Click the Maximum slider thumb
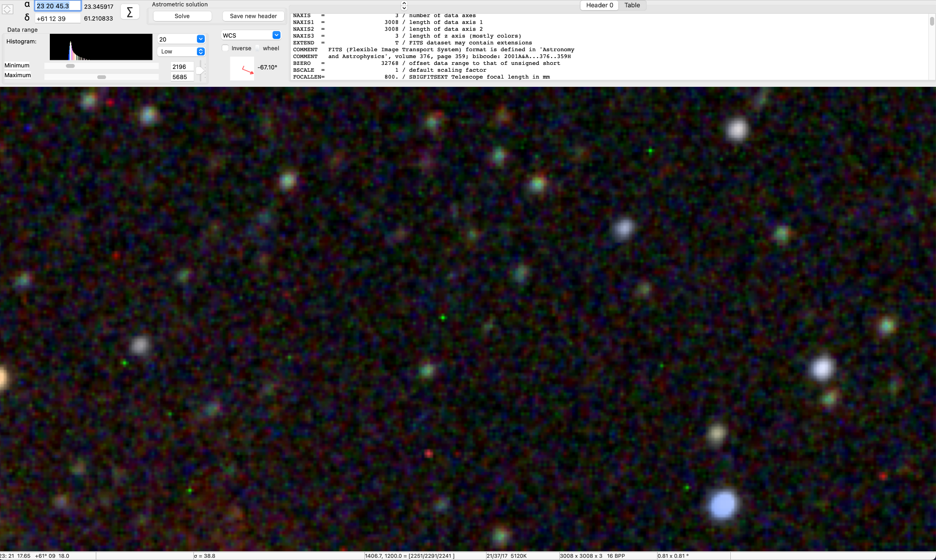 tap(102, 77)
